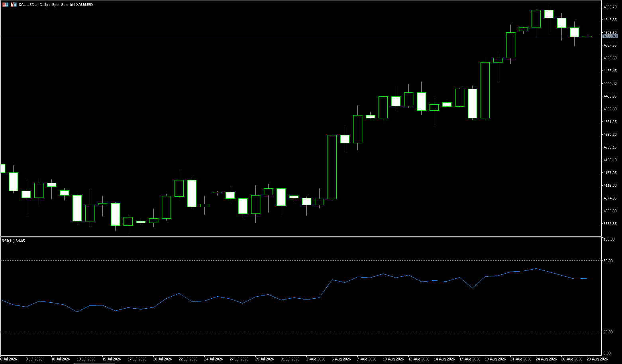This screenshot has height=364, width=622.
Task: Click the RSI 20.00 level label
Action: pyautogui.click(x=608, y=332)
